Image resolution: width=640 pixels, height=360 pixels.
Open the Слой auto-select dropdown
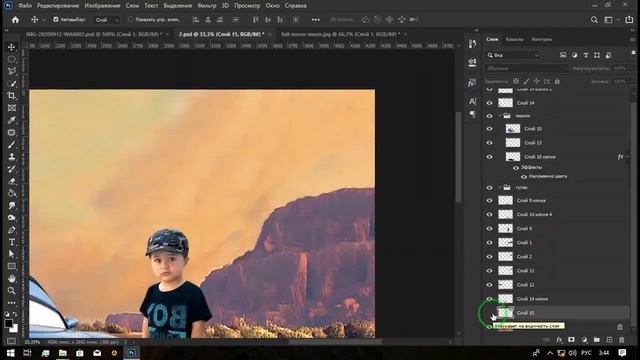pos(107,20)
